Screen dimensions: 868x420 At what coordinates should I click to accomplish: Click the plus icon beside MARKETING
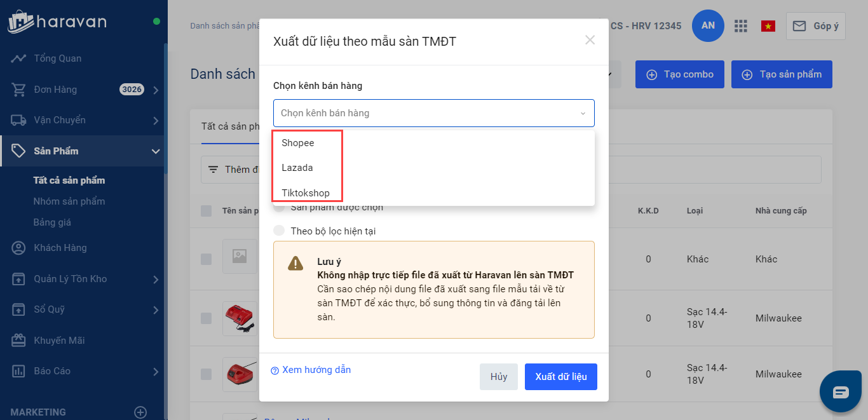pos(140,412)
